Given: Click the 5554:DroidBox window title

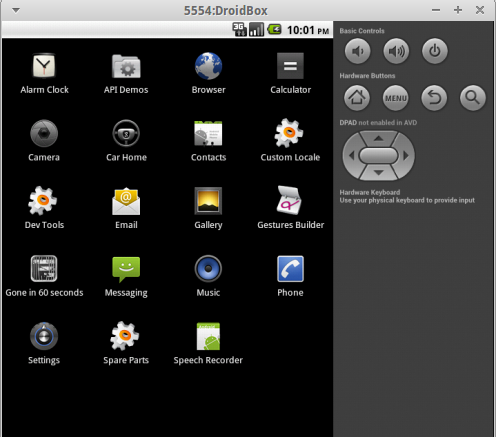Looking at the screenshot, I should click(226, 11).
